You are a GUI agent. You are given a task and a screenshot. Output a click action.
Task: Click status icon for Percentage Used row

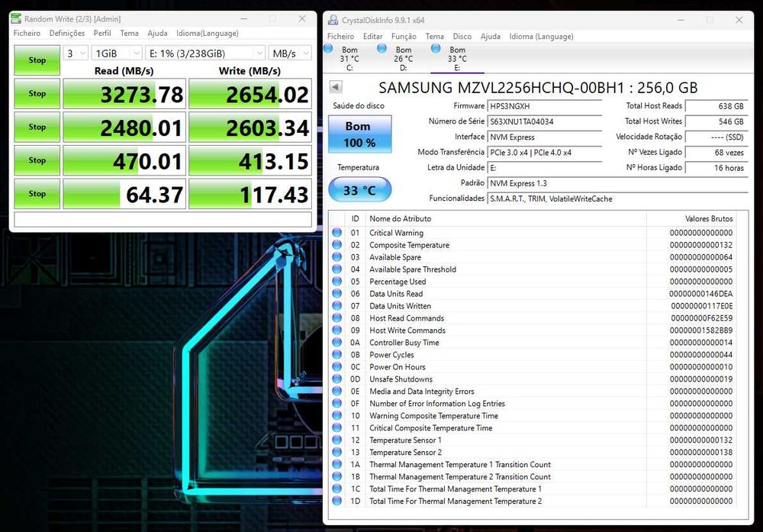pos(336,282)
